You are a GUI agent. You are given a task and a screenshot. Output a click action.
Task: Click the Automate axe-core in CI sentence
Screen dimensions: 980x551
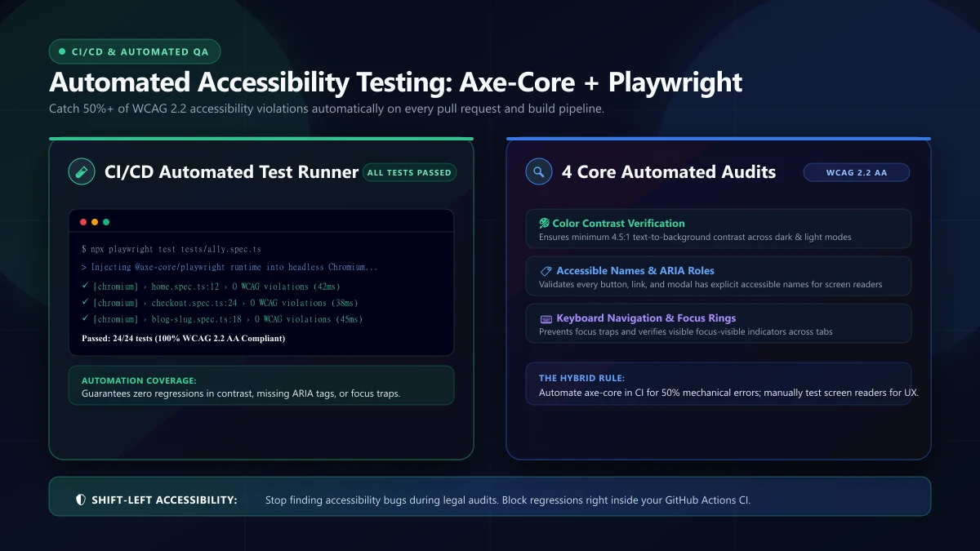728,393
